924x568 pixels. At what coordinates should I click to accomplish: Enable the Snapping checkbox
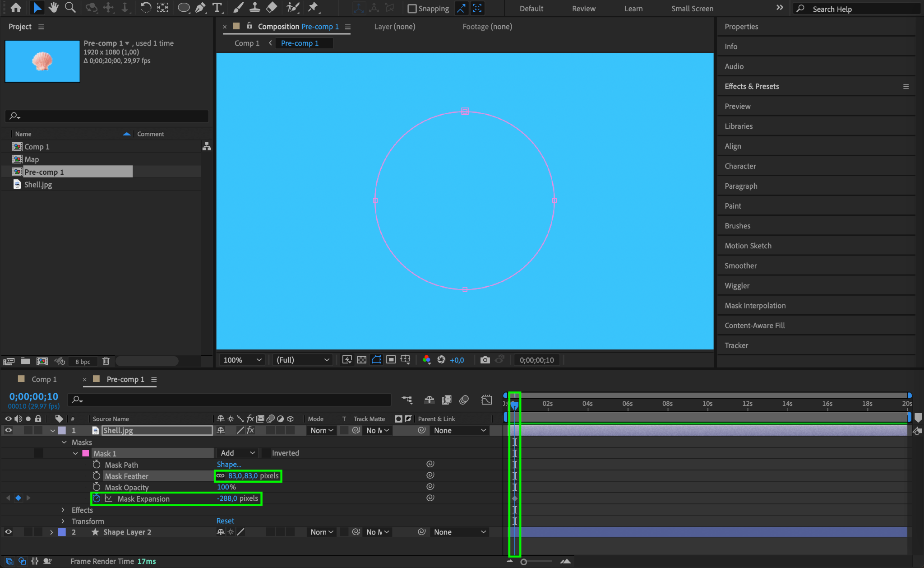(x=411, y=9)
